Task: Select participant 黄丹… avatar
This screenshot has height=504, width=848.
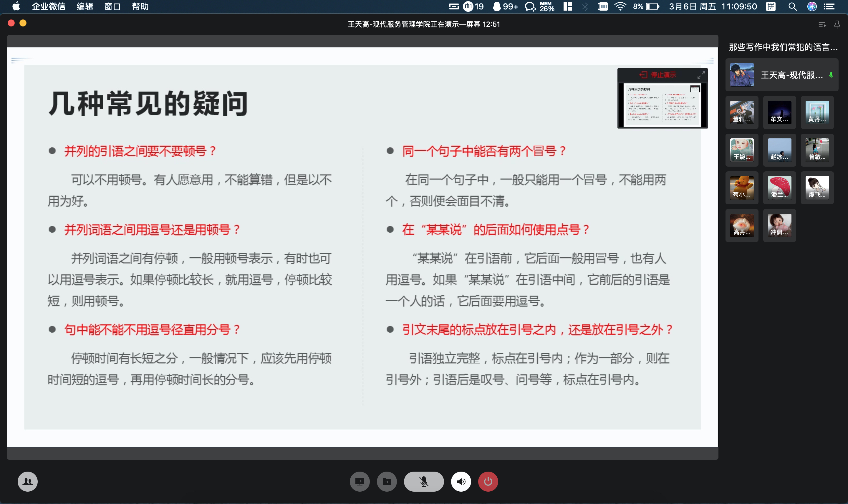Action: point(817,112)
